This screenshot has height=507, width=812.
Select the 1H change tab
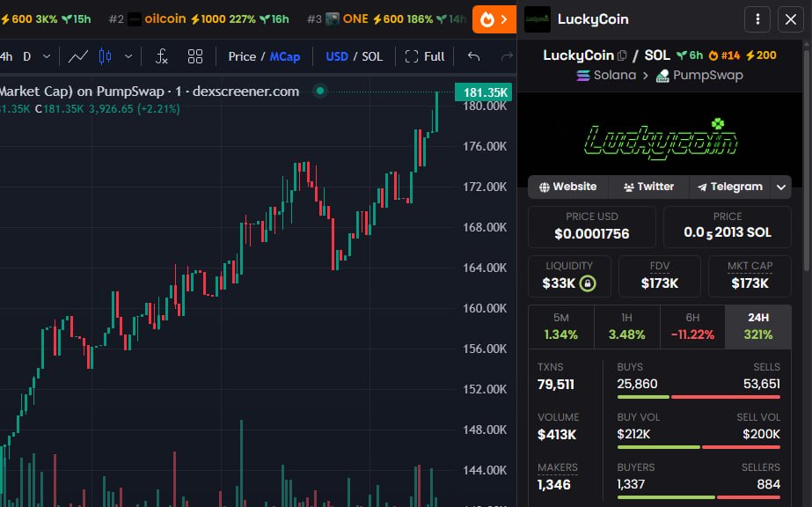626,327
